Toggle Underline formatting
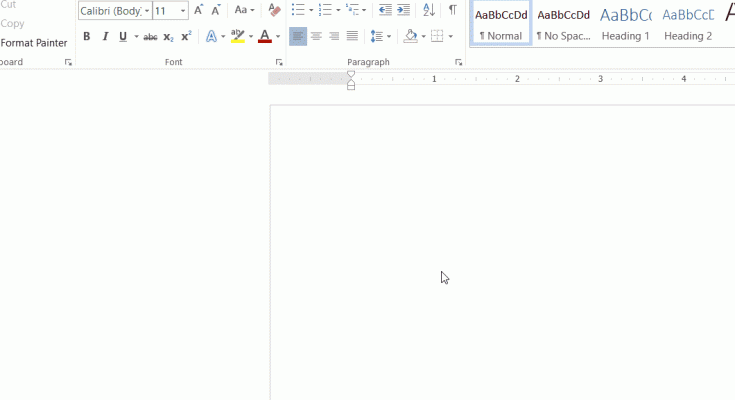The image size is (735, 400). pyautogui.click(x=123, y=37)
